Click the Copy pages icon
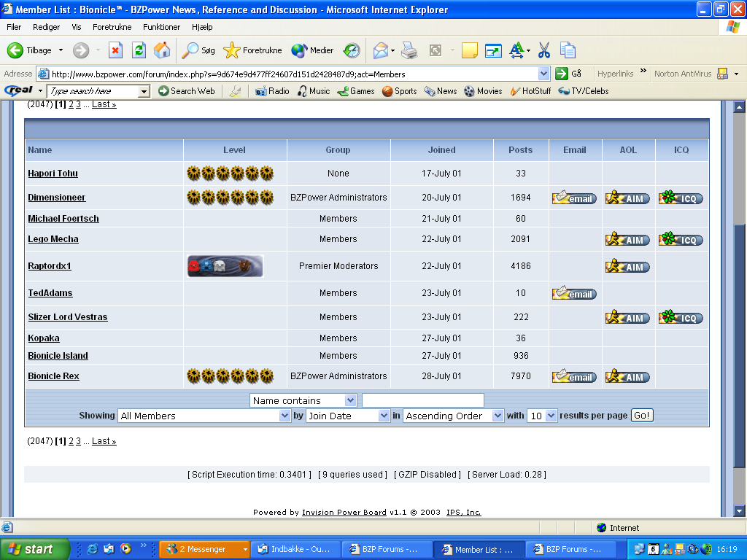Screen dimensions: 747x560 point(568,50)
